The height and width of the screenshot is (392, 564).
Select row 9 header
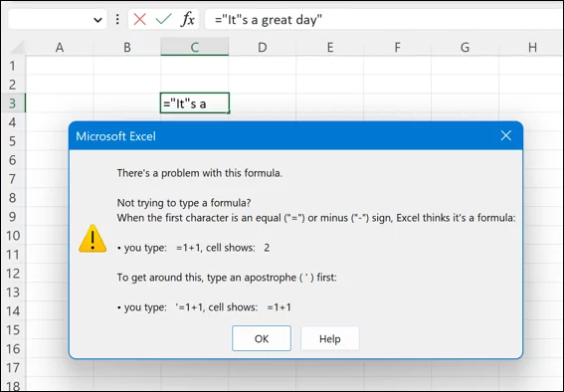tap(13, 217)
